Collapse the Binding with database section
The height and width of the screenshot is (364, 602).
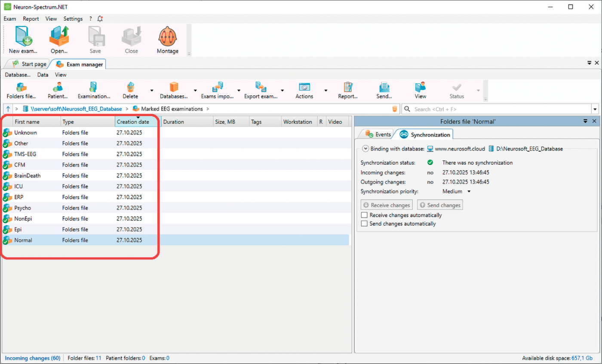coord(365,149)
